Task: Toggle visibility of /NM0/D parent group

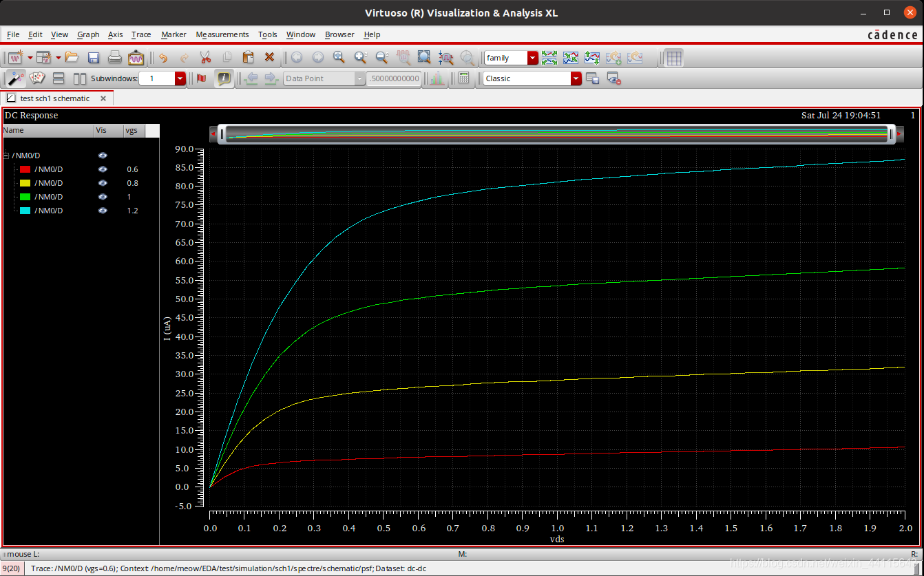Action: click(103, 156)
